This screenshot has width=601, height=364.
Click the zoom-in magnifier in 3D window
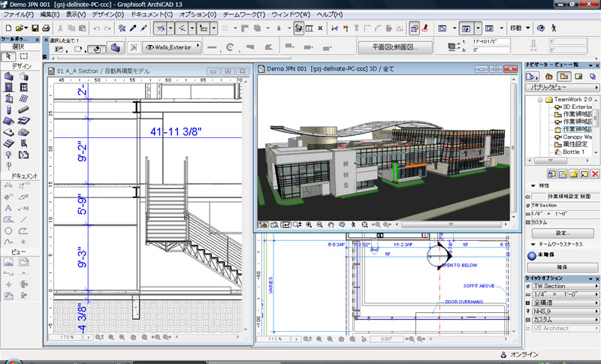coord(309,225)
